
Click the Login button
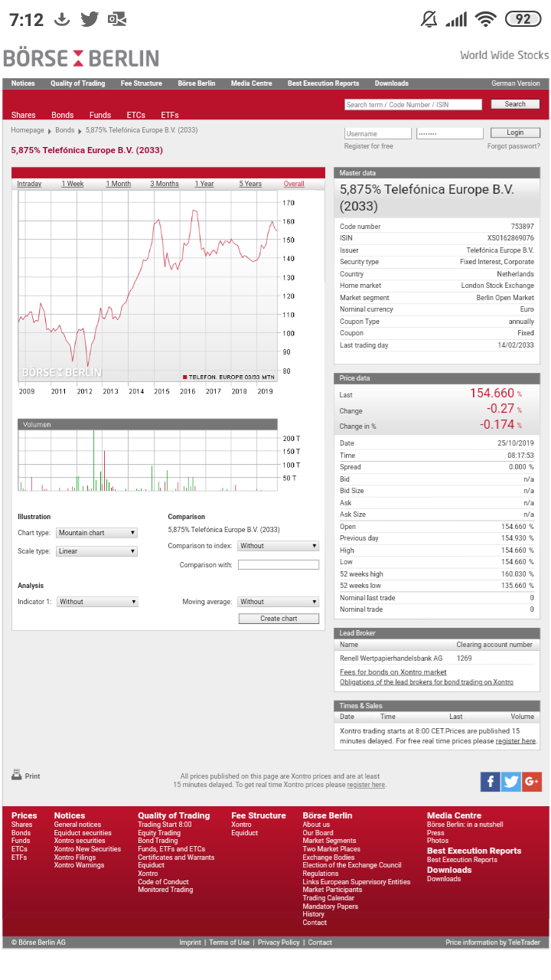coord(515,132)
